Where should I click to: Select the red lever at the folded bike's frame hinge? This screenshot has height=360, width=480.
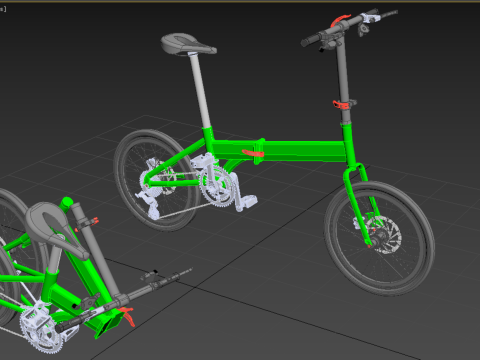click(128, 316)
